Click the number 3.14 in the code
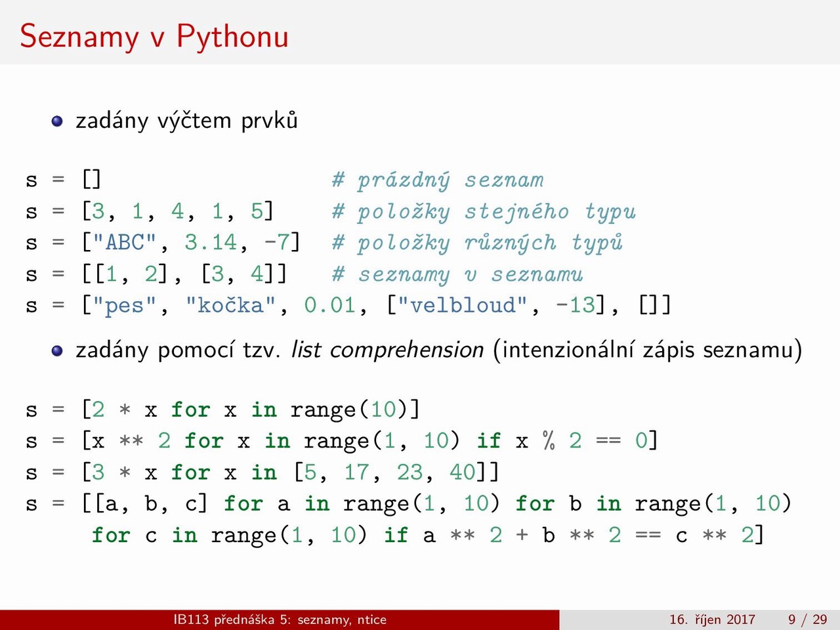This screenshot has height=630, width=840. point(211,243)
